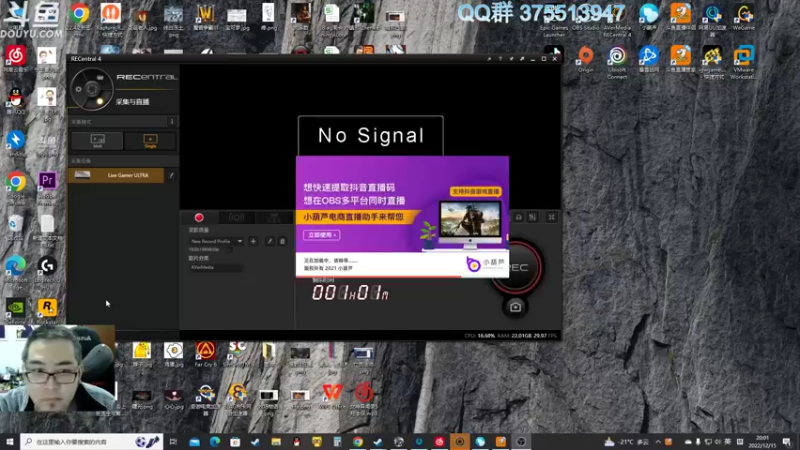800x450 pixels.
Task: Open Windows Start menu
Action: click(10, 441)
